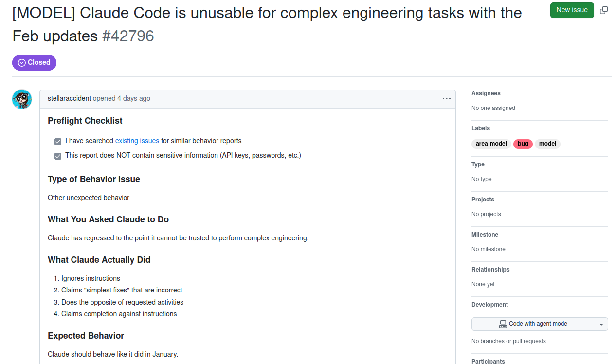
Task: Copy the issue link using copy icon
Action: (604, 10)
